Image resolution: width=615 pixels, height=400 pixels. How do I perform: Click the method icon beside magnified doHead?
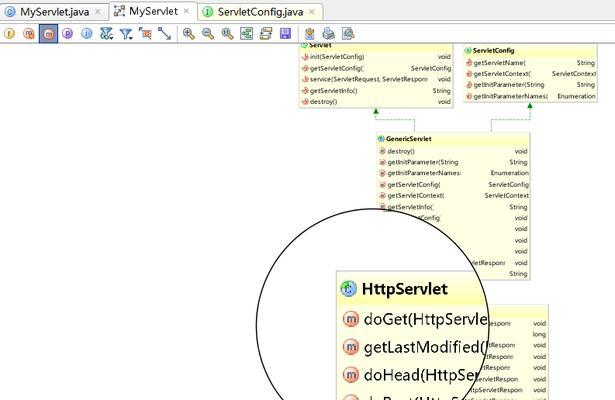point(351,375)
